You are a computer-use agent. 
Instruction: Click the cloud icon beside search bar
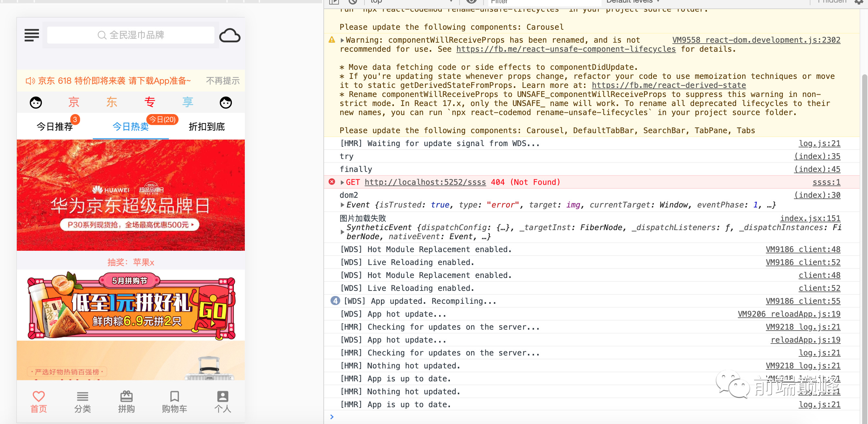click(x=230, y=35)
